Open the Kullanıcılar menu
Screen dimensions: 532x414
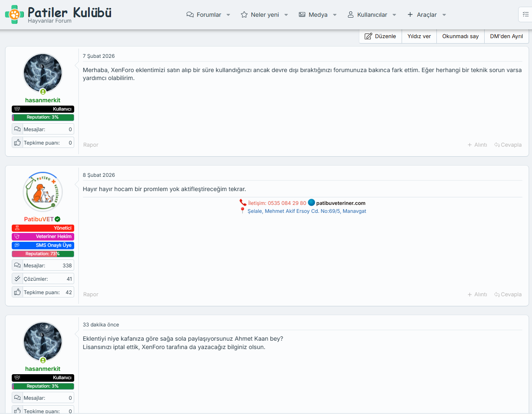(367, 15)
